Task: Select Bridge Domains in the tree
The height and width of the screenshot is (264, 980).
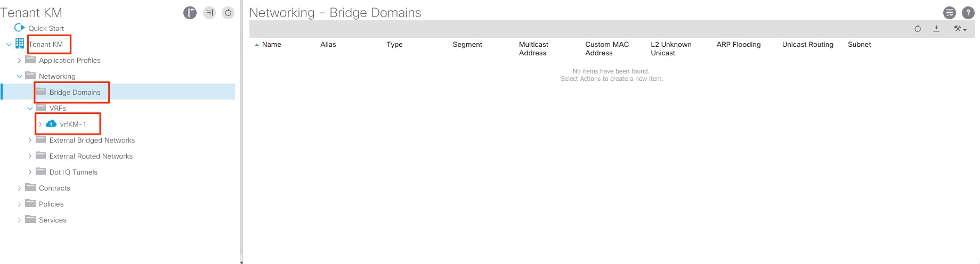Action: click(75, 92)
